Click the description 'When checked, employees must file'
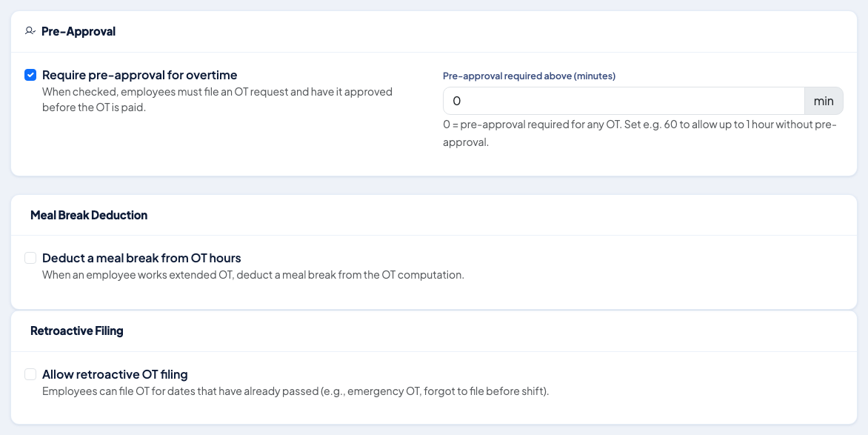 pos(217,99)
